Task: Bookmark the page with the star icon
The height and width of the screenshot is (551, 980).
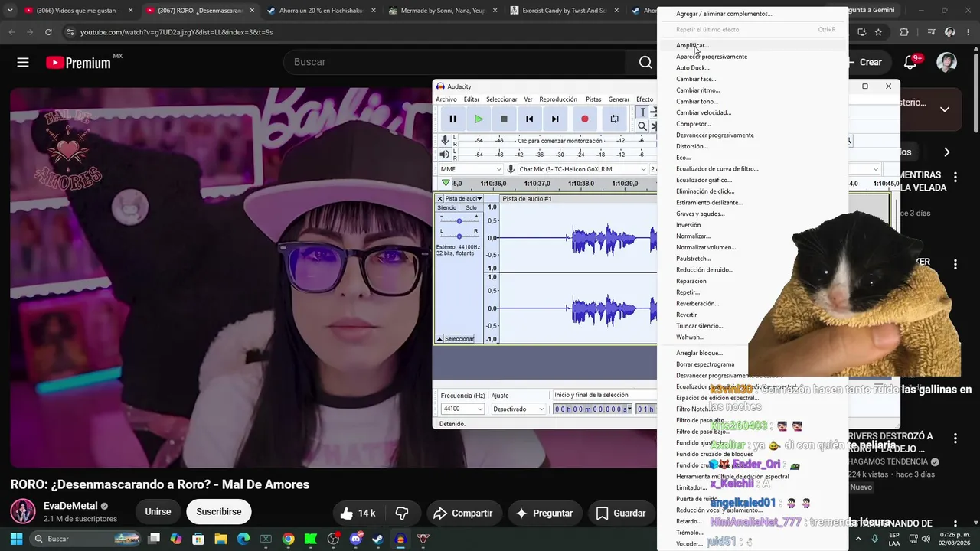Action: [879, 32]
